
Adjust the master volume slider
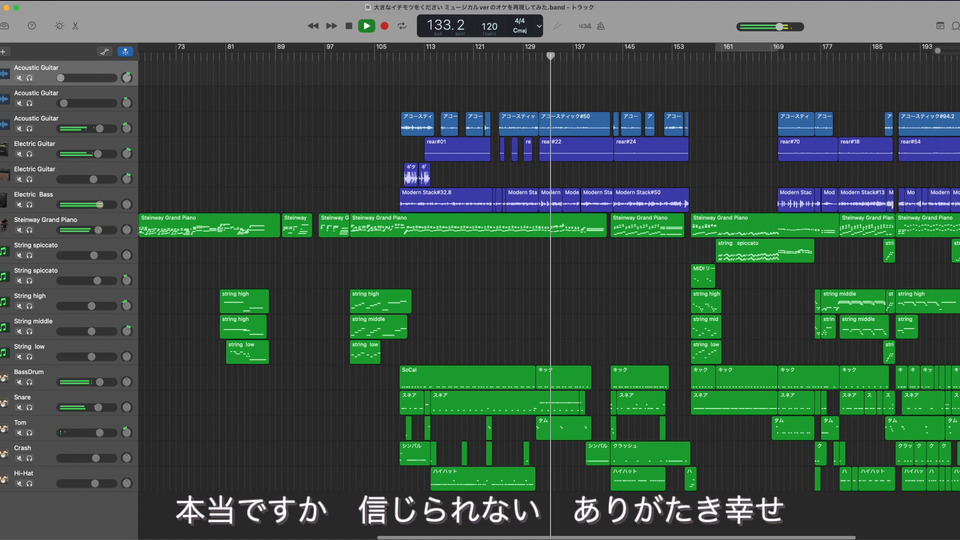(x=770, y=26)
